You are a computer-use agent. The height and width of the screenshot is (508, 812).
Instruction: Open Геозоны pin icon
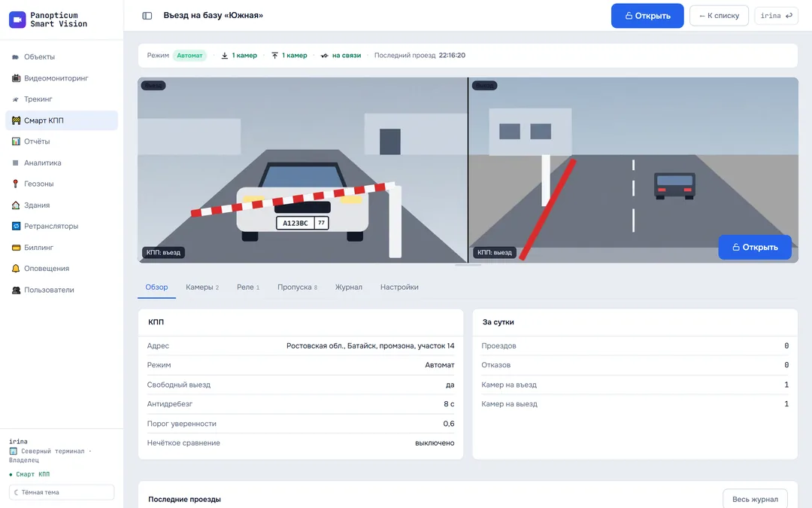click(16, 184)
